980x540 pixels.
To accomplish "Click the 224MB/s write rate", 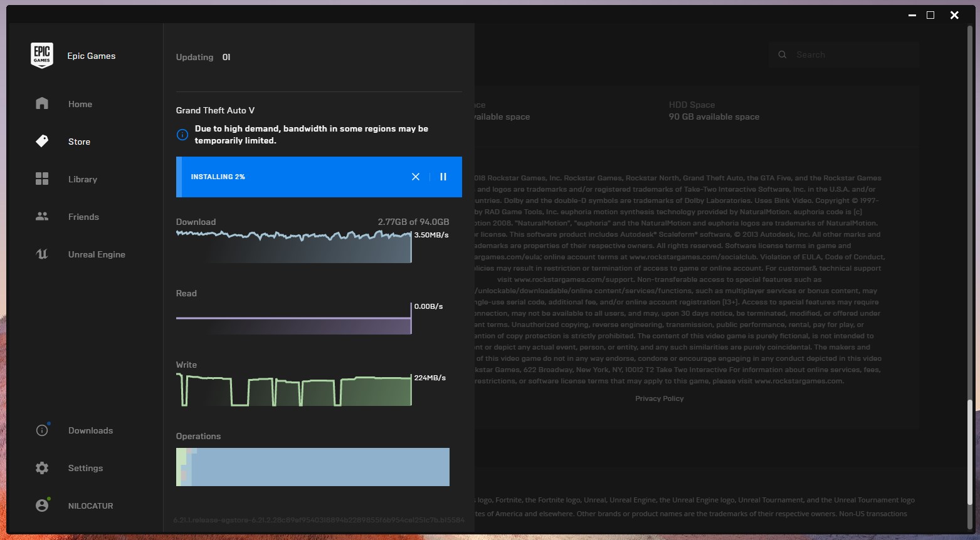I will point(430,378).
